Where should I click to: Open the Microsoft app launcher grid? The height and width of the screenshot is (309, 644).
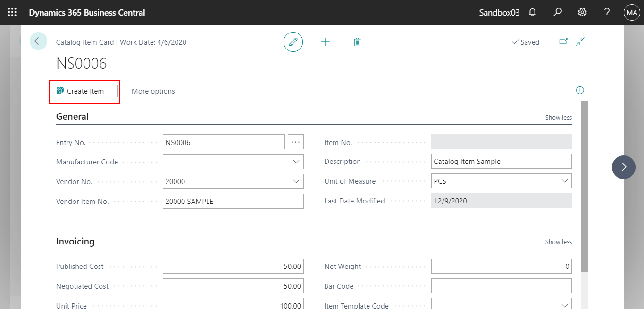point(12,12)
